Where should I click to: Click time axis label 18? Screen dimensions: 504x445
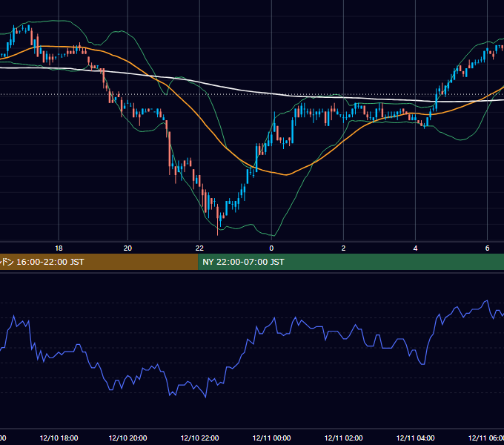click(59, 248)
